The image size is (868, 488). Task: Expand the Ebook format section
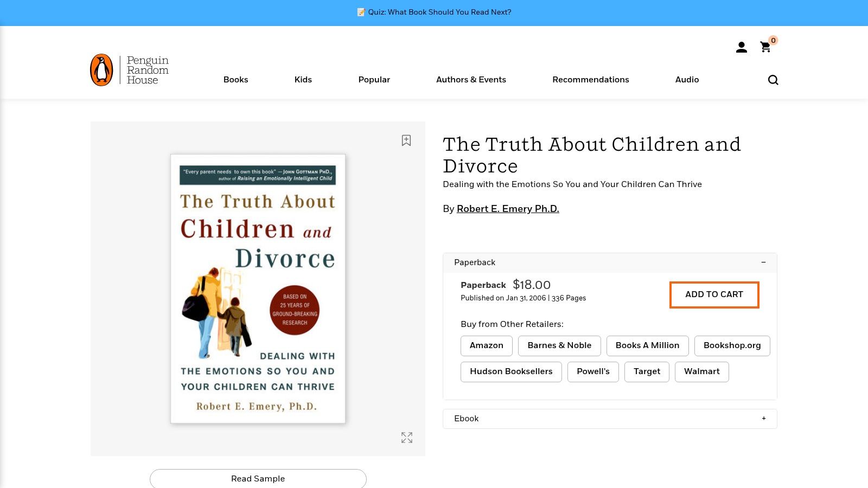(x=610, y=419)
